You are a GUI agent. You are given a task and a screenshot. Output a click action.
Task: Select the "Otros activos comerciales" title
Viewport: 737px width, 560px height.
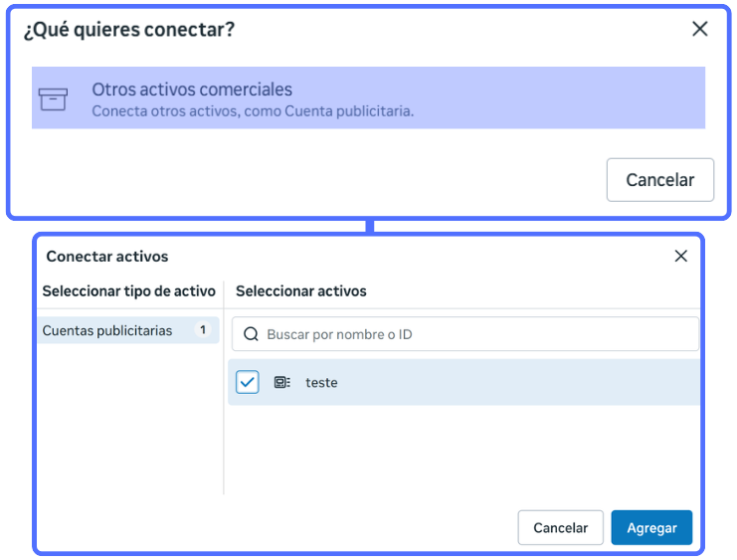click(192, 90)
